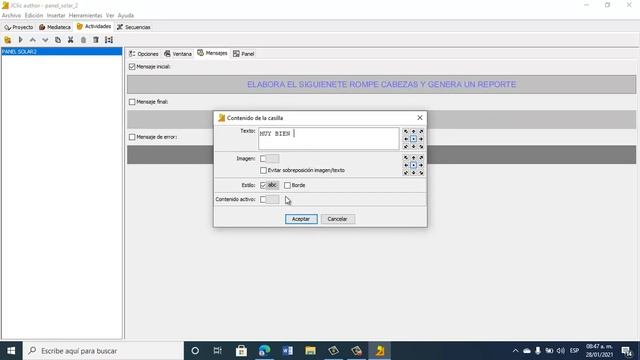Click the initial message ELABORA EL SIGUIENETE panel
640x360 pixels.
(x=381, y=84)
